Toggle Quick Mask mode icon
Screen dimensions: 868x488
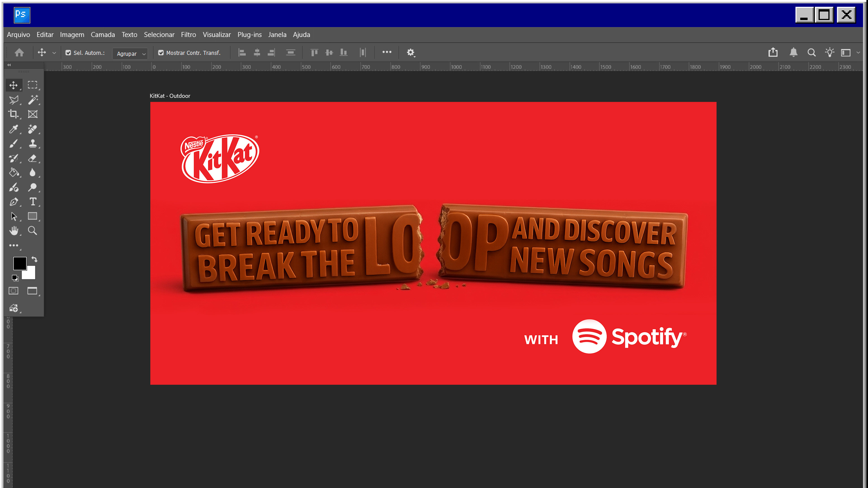pos(14,291)
